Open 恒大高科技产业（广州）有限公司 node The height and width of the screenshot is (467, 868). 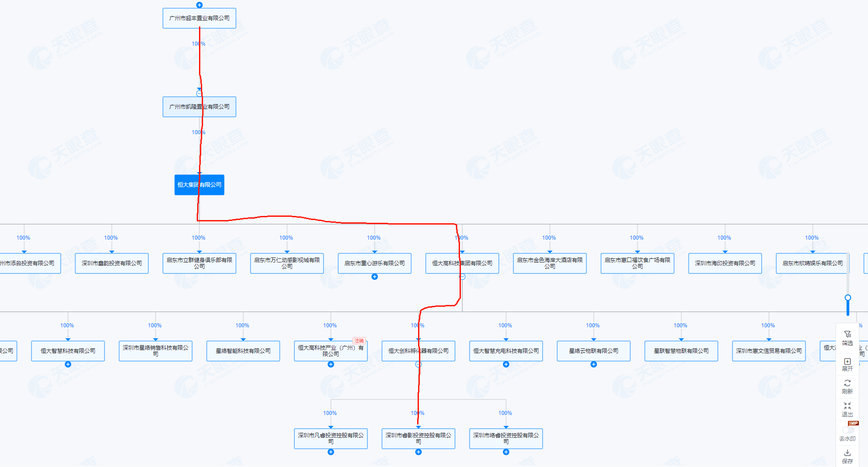pyautogui.click(x=331, y=351)
